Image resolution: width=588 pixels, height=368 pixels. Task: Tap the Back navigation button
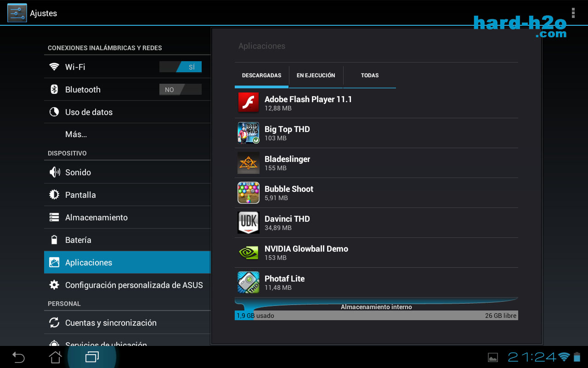coord(18,357)
